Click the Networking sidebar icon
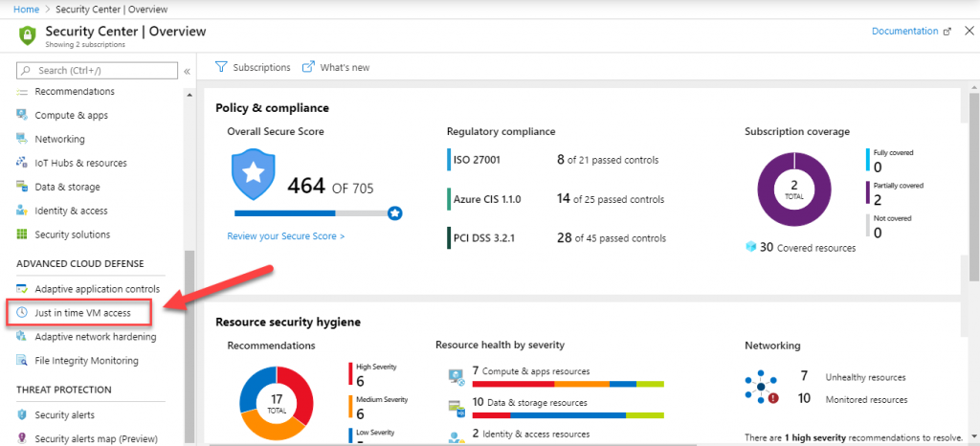 [22, 139]
